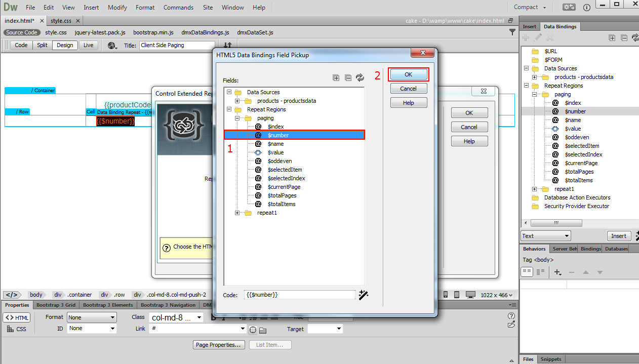The image size is (639, 364).
Task: Select $currentPage in Data Bindings panel
Action: 581,163
